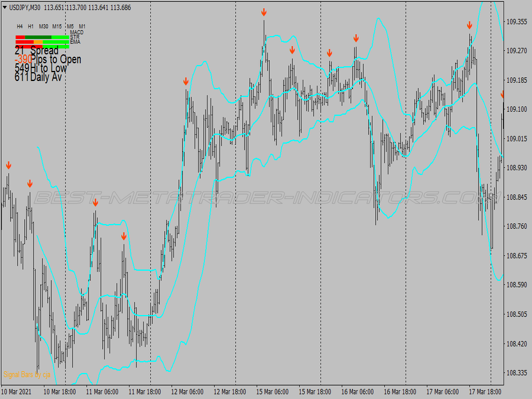Click the '549 Hi to Low' readout
Viewport: 532px width, 399px height.
point(41,68)
